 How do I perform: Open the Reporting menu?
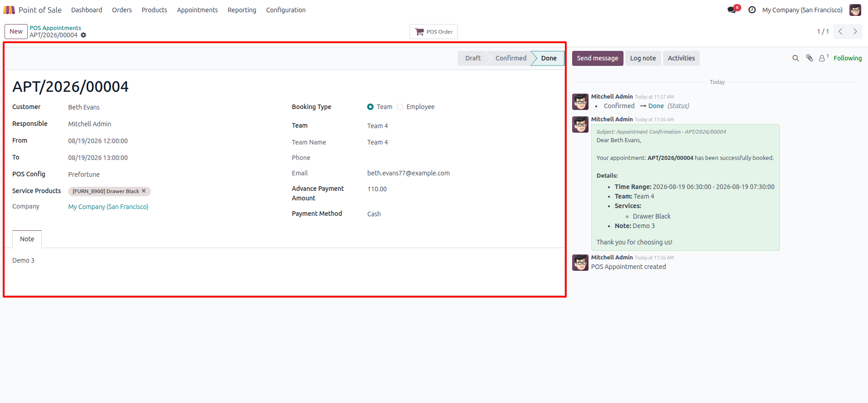(x=242, y=10)
